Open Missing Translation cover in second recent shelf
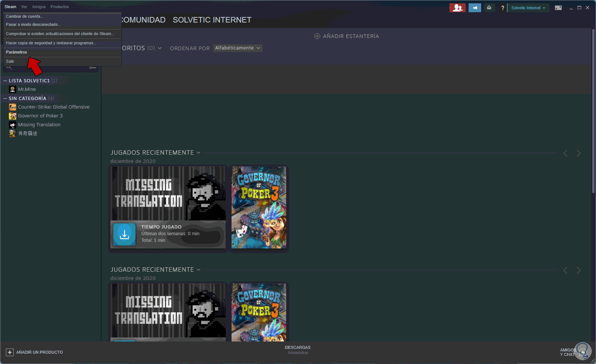 (168, 311)
